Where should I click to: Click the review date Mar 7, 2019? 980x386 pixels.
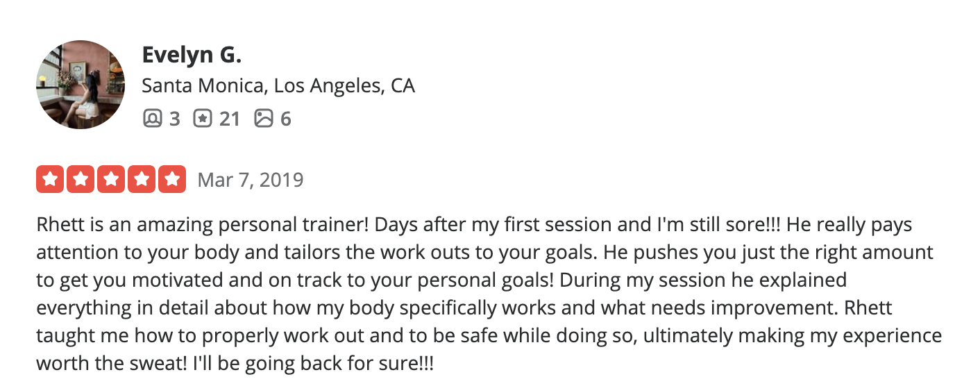click(x=251, y=180)
